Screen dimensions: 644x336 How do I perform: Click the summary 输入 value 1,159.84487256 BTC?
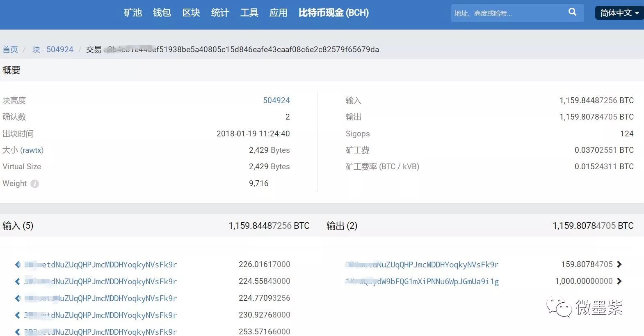[596, 100]
